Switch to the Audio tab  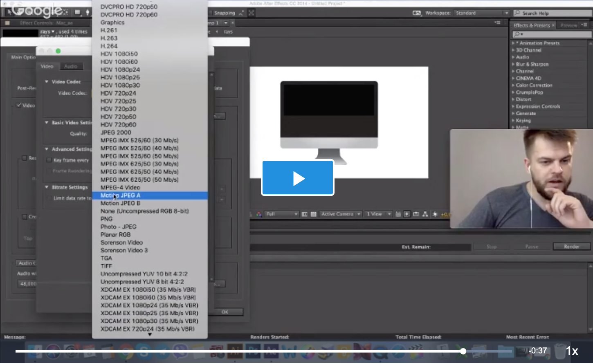coord(71,66)
